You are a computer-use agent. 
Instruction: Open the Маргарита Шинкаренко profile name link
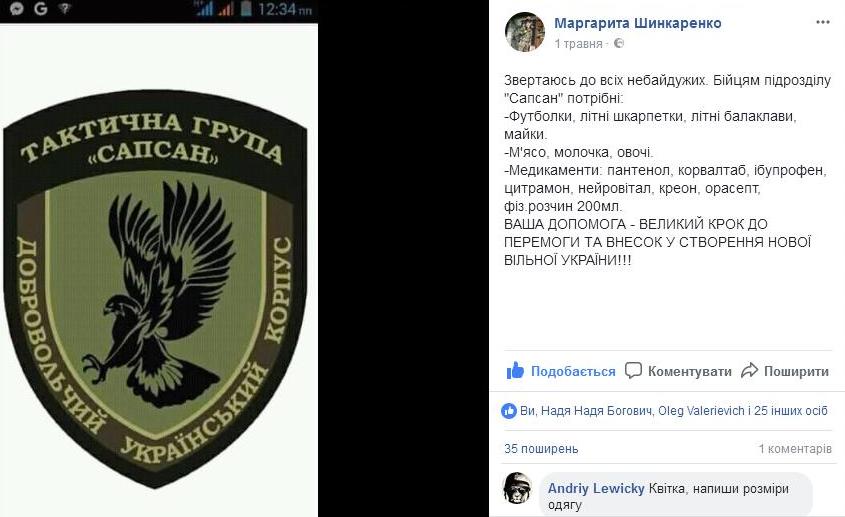pos(638,23)
